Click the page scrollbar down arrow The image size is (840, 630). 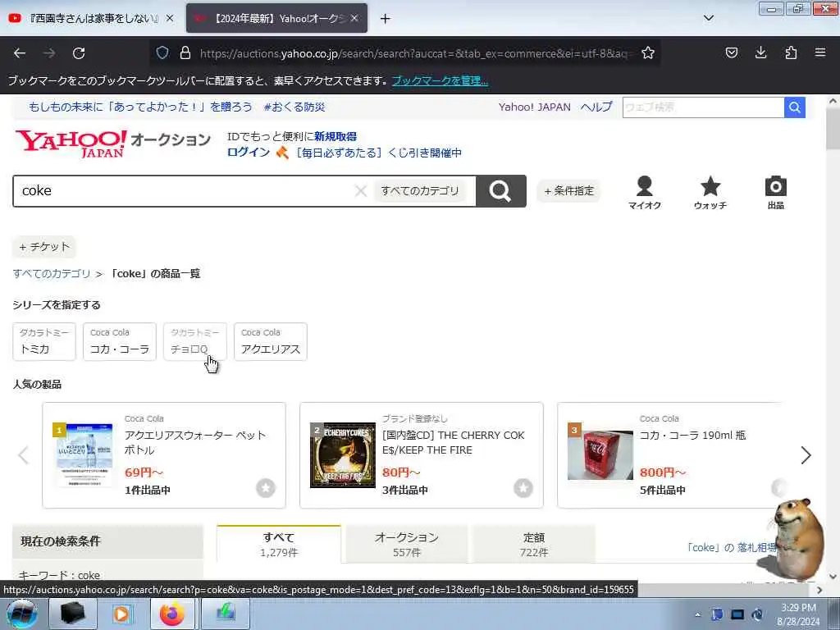pyautogui.click(x=833, y=577)
